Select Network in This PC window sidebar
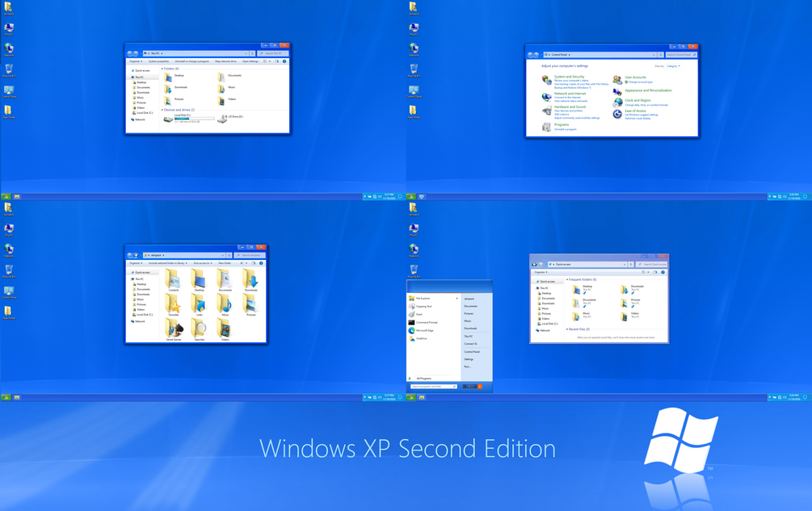This screenshot has width=812, height=511. click(x=139, y=119)
